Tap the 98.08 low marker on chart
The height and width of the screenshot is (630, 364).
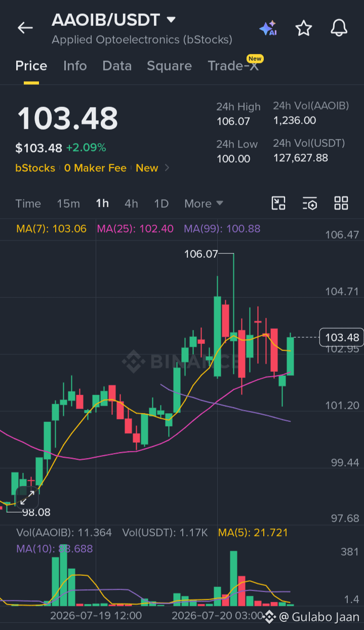tap(36, 512)
